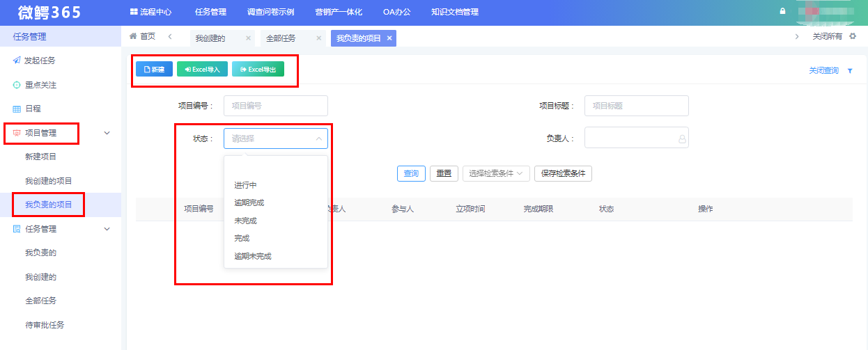Open the 选择检索条件 dropdown

pyautogui.click(x=496, y=173)
